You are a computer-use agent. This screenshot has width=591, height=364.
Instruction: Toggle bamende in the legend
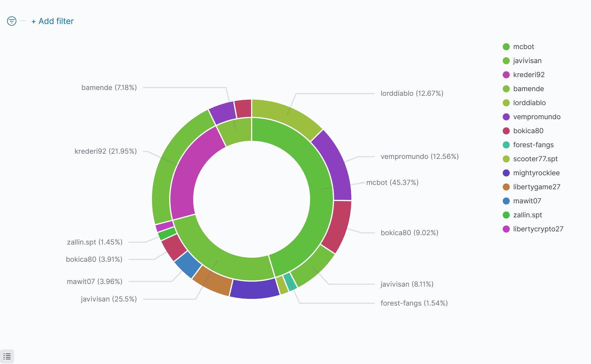pos(528,89)
